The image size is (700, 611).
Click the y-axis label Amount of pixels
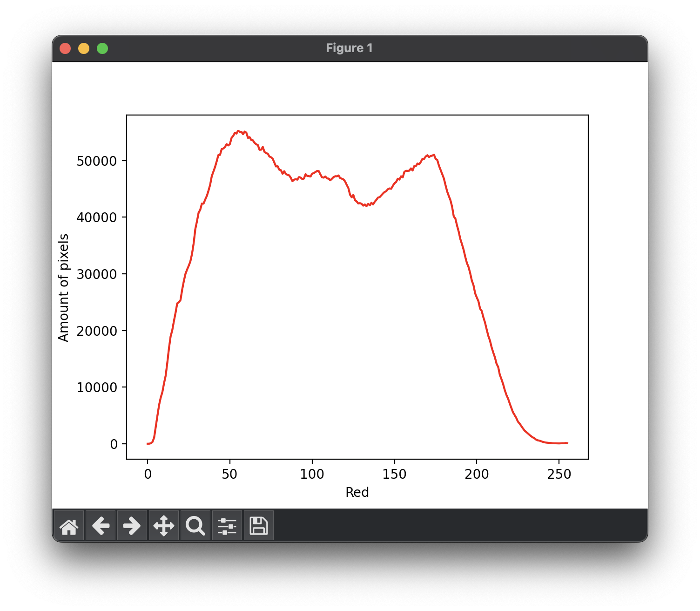click(64, 288)
